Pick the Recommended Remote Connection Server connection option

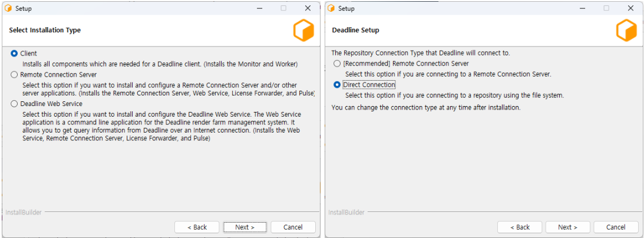point(337,64)
